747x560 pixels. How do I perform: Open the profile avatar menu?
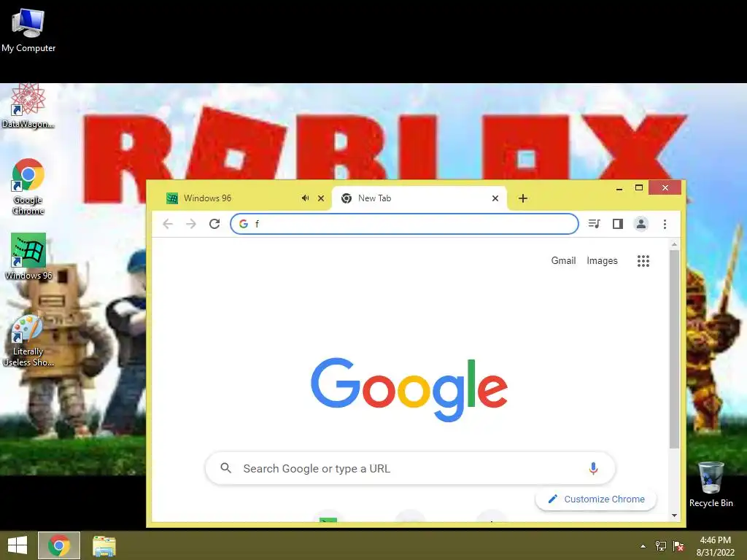coord(640,224)
